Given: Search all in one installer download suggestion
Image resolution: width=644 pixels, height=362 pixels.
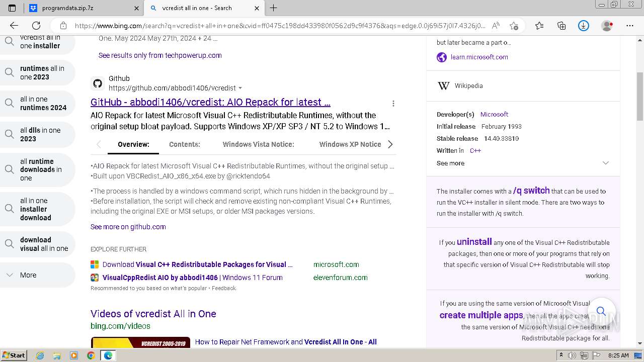Looking at the screenshot, I should tap(38, 209).
